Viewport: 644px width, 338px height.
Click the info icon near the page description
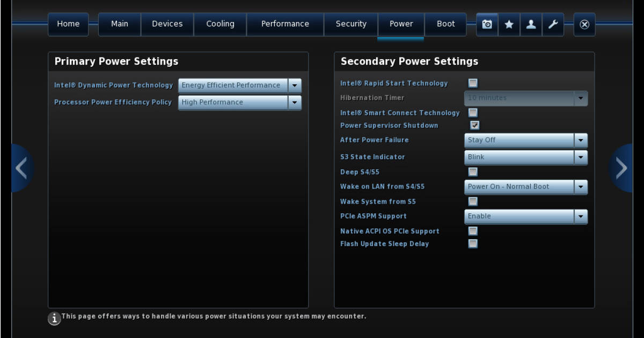click(x=54, y=318)
